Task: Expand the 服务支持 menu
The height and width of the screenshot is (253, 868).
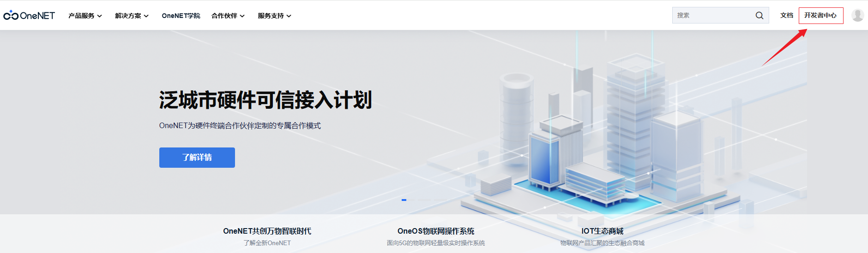Action: [275, 16]
